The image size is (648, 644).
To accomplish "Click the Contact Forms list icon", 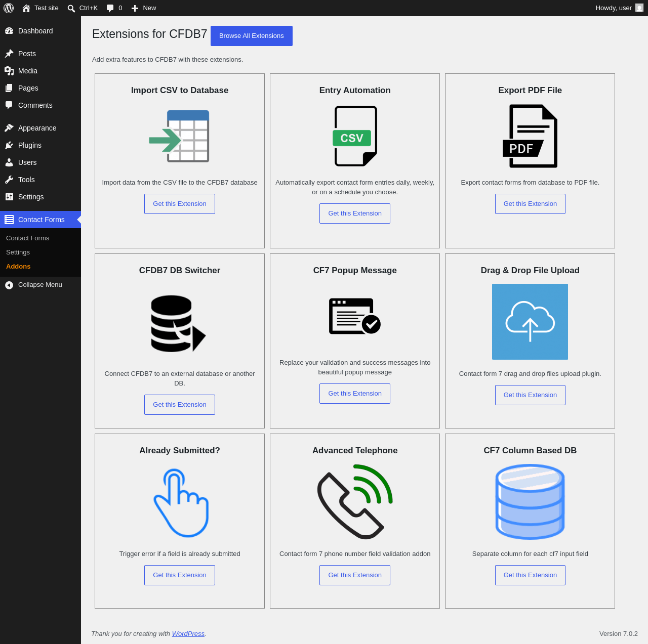I will coord(9,220).
